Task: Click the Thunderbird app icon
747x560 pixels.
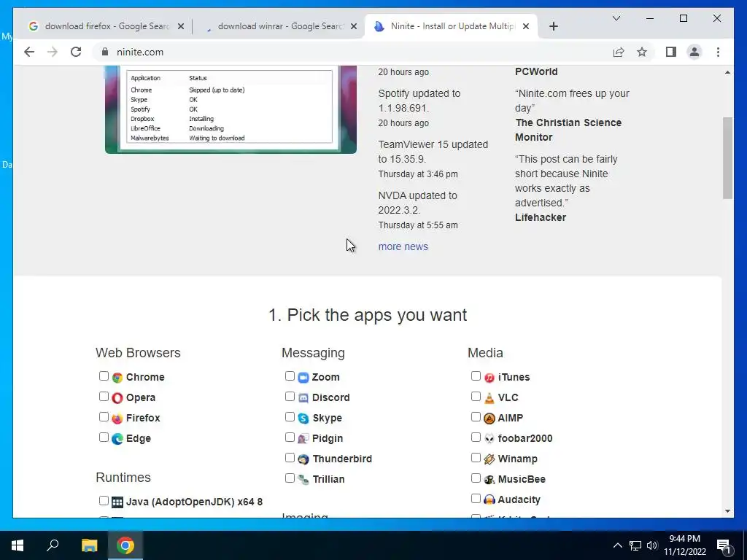Action: [x=303, y=459]
